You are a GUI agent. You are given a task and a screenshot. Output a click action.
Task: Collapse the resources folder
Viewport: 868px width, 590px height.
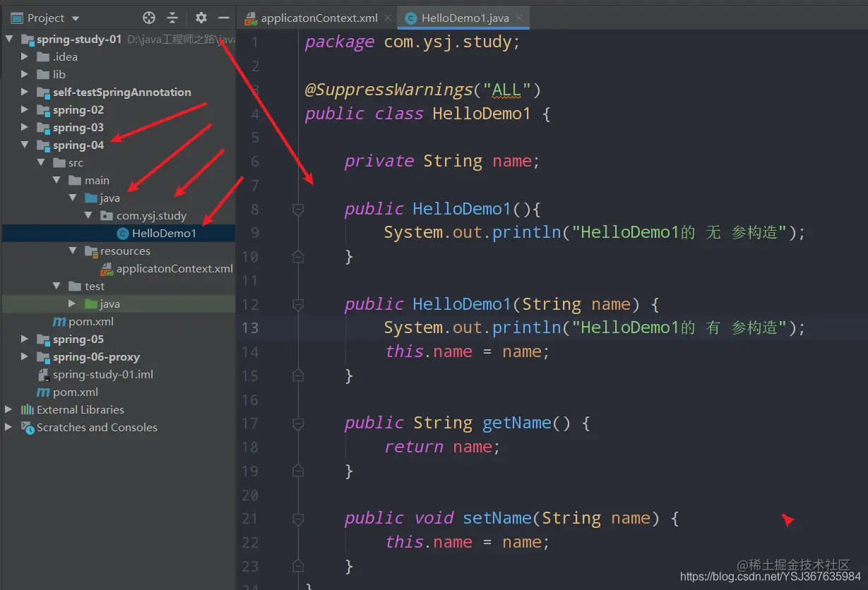[x=73, y=251]
